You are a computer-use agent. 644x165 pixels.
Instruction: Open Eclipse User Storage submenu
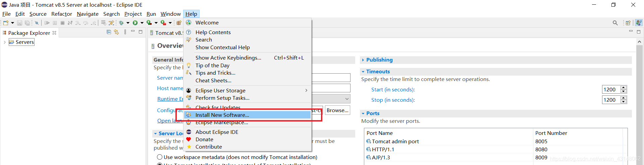pos(247,90)
